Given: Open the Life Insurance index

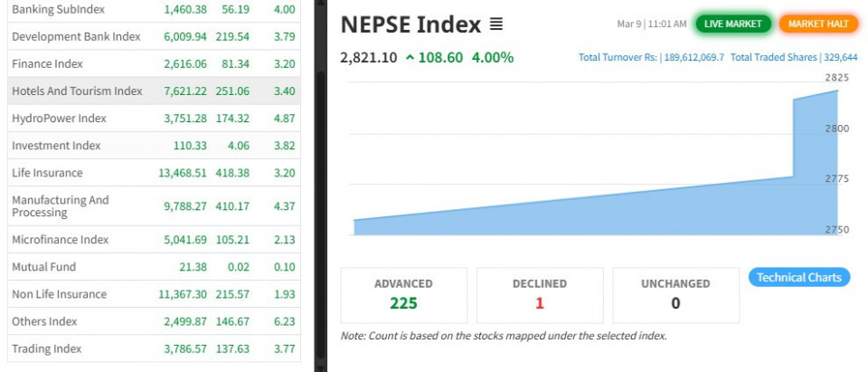Looking at the screenshot, I should click(47, 172).
